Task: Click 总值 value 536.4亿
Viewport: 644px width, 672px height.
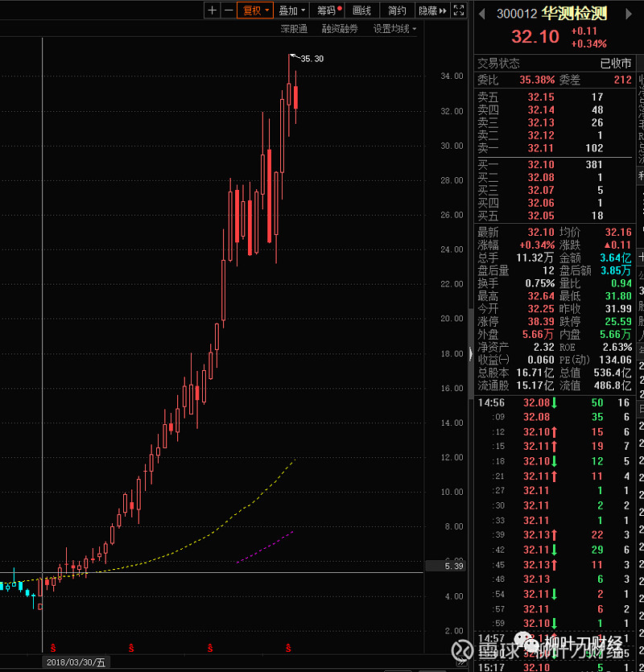Action: [x=613, y=373]
